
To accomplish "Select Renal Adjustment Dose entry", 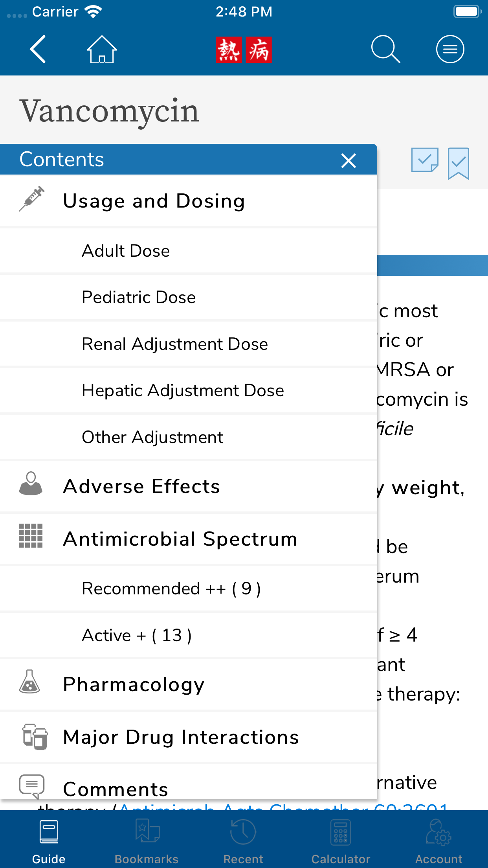I will [x=175, y=344].
